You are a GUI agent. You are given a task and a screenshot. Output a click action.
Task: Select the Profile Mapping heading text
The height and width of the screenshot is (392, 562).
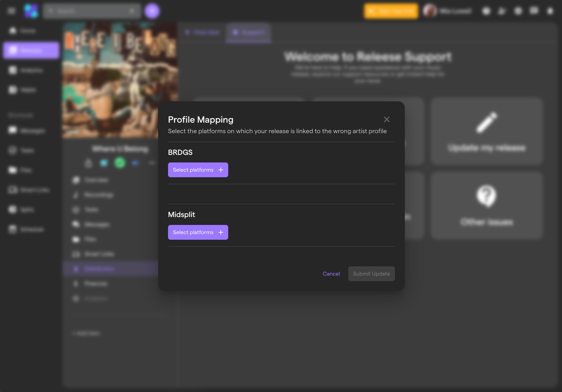click(201, 120)
